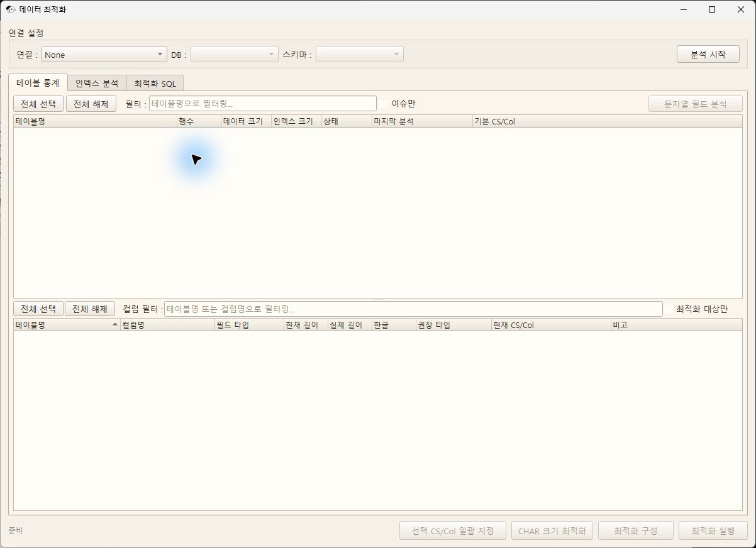The height and width of the screenshot is (548, 756).
Task: Switch to the 인덱스 분석 tab
Action: tap(97, 83)
